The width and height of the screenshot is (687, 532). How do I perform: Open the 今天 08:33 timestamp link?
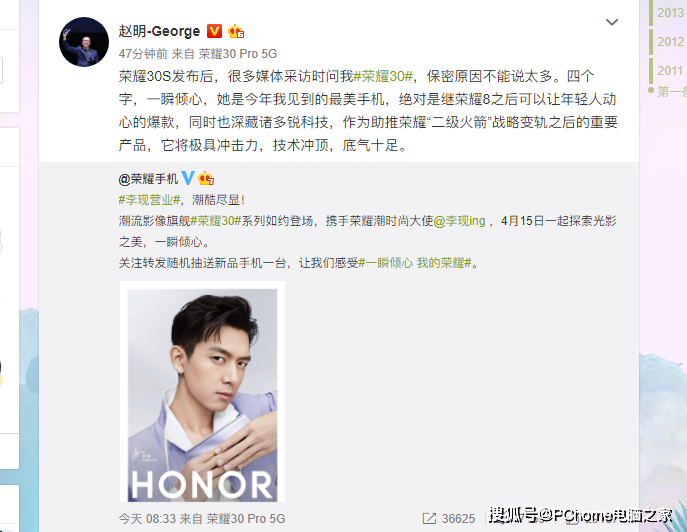(x=147, y=519)
